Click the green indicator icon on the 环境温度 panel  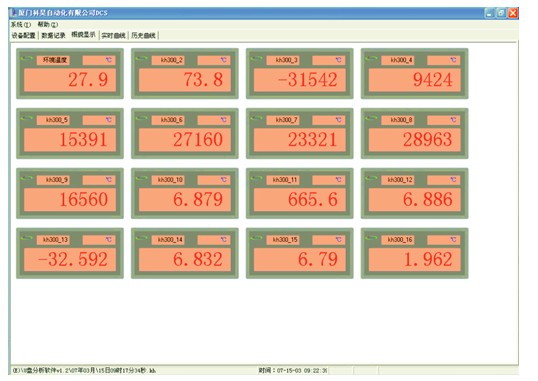click(26, 59)
